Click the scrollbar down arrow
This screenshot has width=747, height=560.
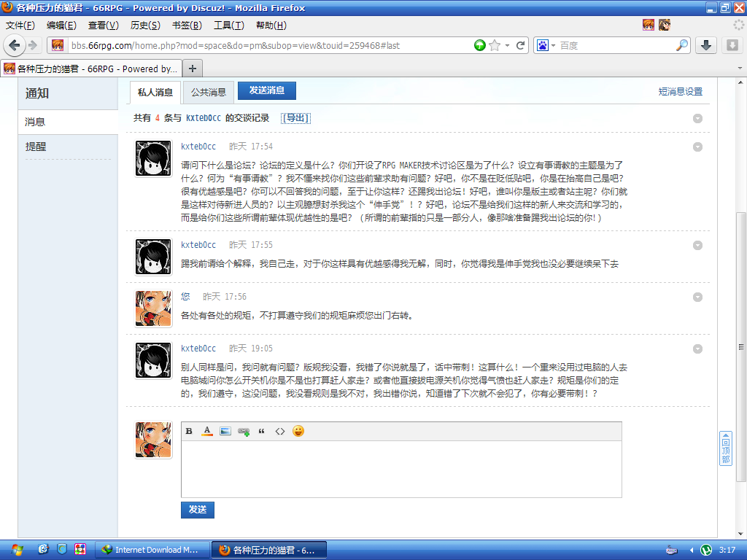(741, 534)
